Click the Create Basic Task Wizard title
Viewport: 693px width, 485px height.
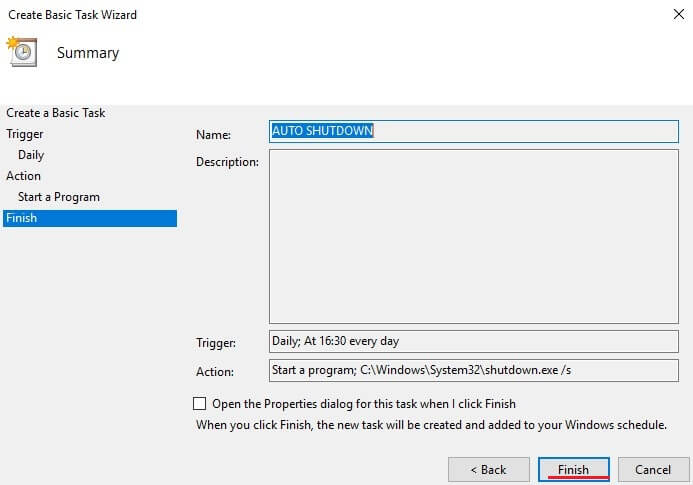[72, 15]
